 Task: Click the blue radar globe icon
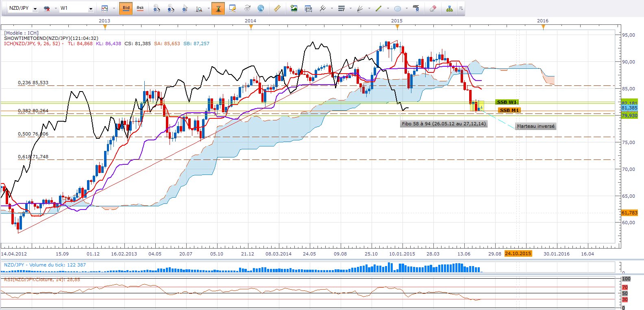[x=261, y=8]
